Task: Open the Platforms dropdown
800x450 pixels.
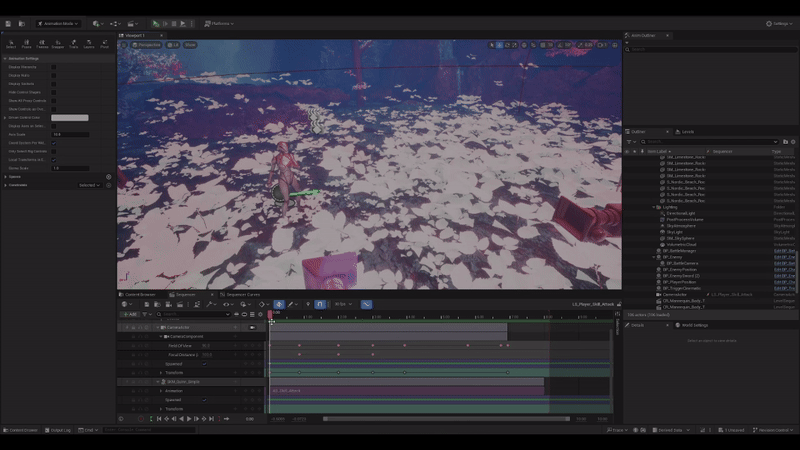Action: (220, 23)
